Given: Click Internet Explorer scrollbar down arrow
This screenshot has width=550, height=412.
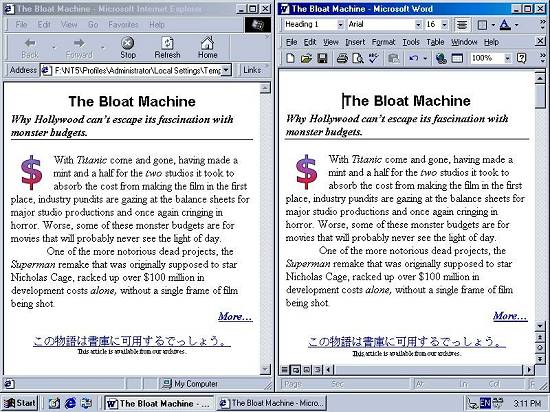Looking at the screenshot, I should [x=265, y=369].
